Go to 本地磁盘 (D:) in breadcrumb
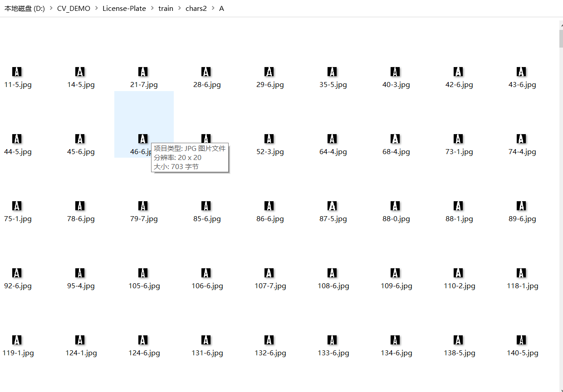This screenshot has width=563, height=392. [24, 9]
